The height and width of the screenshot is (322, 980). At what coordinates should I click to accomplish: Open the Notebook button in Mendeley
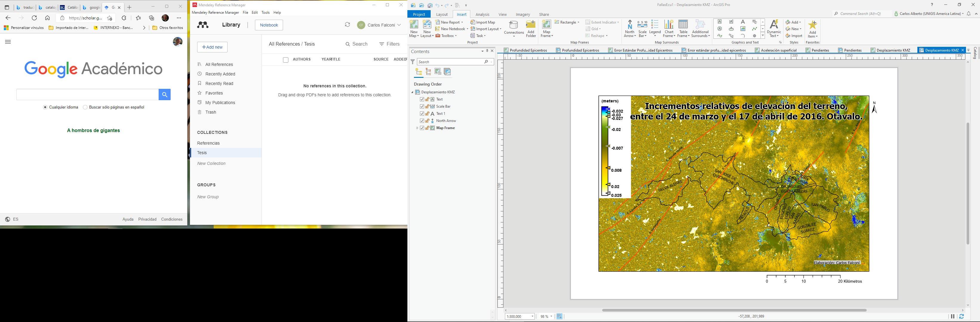coord(269,25)
